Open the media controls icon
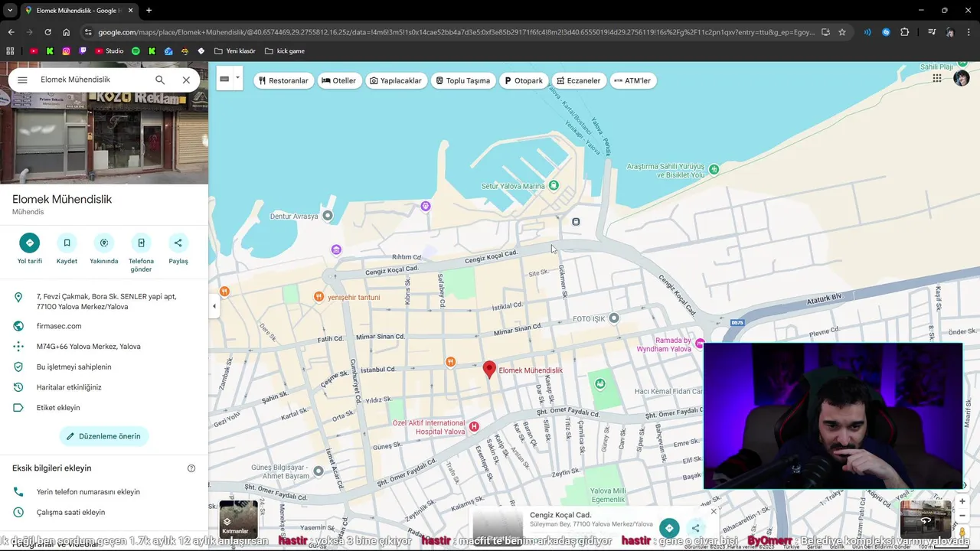Screen dimensions: 980x551 pyautogui.click(x=932, y=32)
